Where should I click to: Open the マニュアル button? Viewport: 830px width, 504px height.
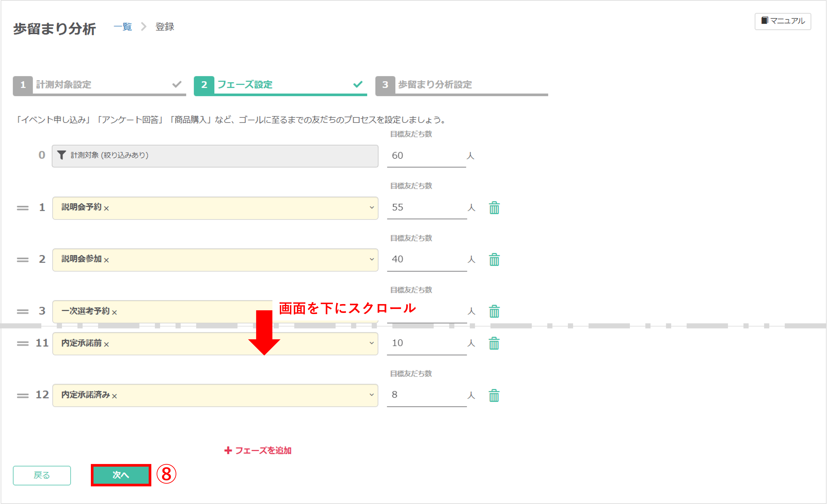(783, 21)
